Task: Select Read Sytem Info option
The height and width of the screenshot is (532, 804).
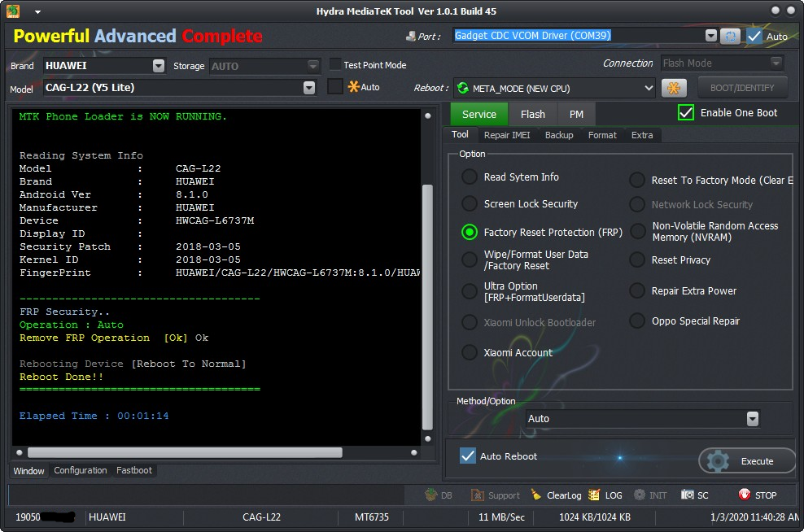Action: tap(470, 177)
